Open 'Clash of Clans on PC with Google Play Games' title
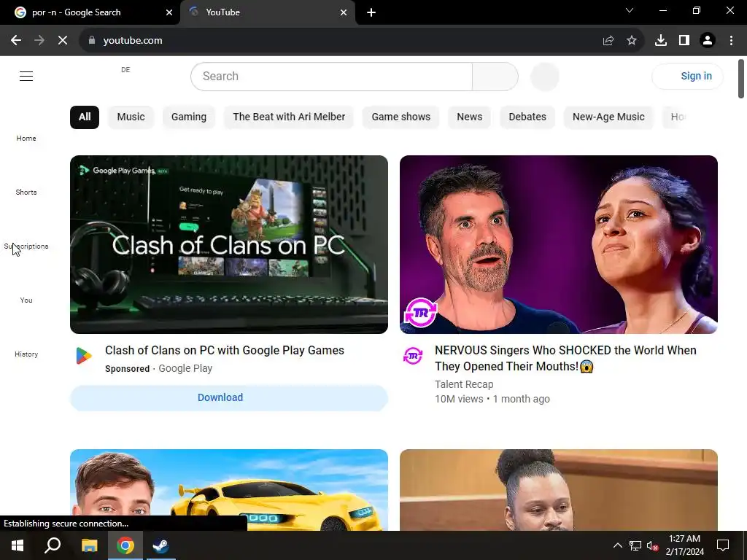 click(x=225, y=351)
